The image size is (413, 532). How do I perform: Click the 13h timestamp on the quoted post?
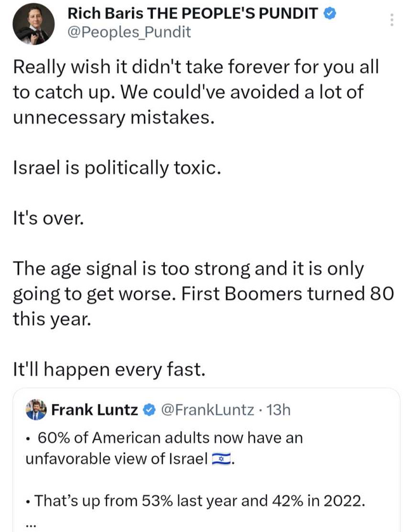278,410
